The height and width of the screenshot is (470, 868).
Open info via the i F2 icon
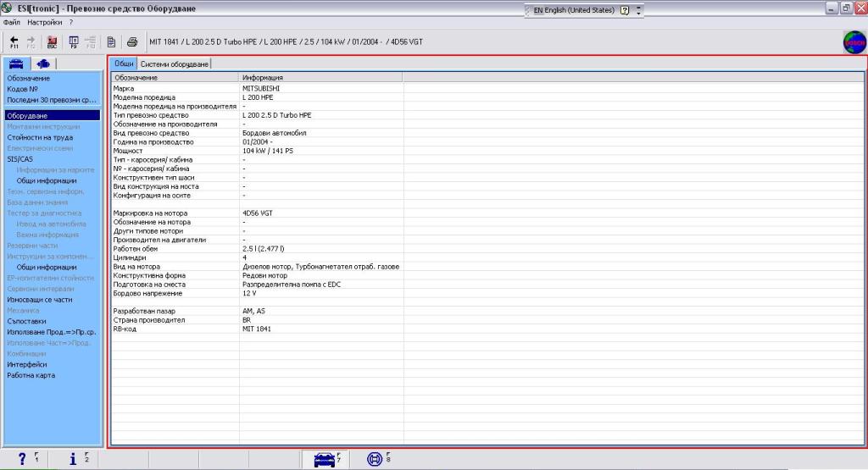[73, 458]
